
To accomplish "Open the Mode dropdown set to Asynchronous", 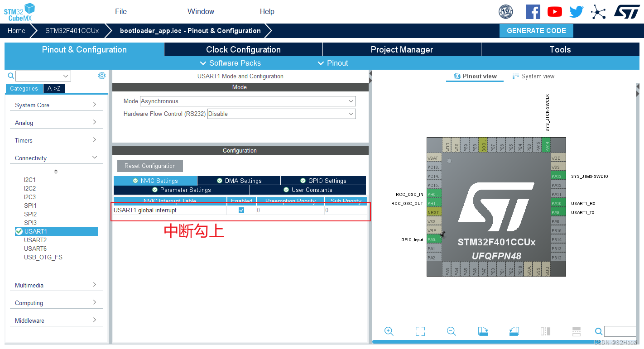I will [x=248, y=101].
